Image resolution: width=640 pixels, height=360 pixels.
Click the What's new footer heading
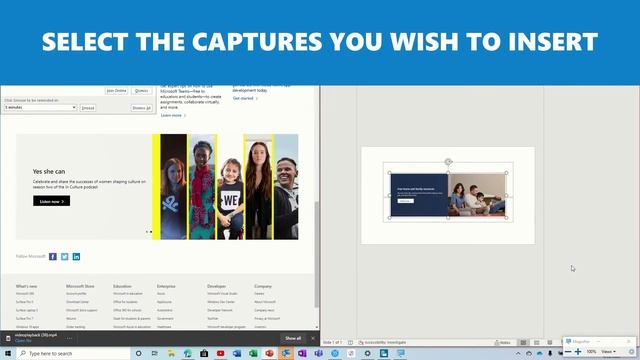click(27, 286)
